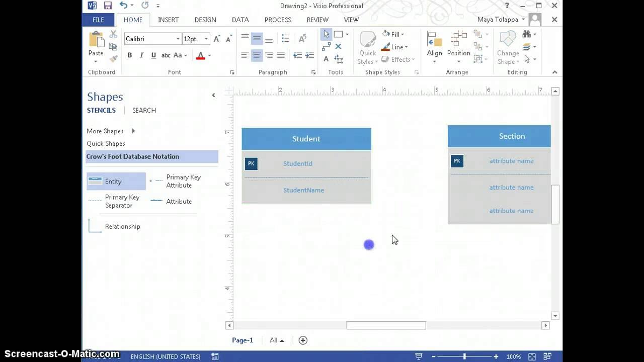Click Fit Page to Window icon

(x=532, y=356)
